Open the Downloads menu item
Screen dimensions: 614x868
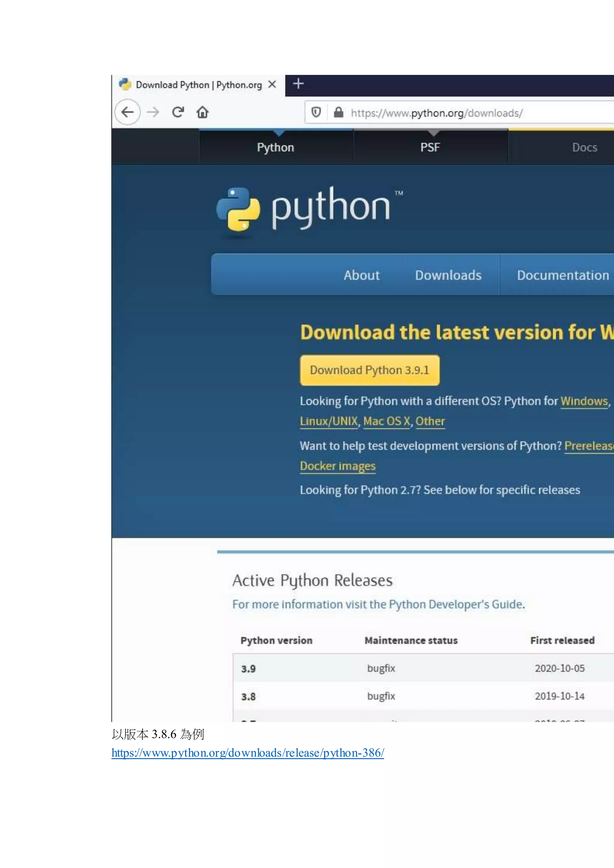click(x=448, y=275)
